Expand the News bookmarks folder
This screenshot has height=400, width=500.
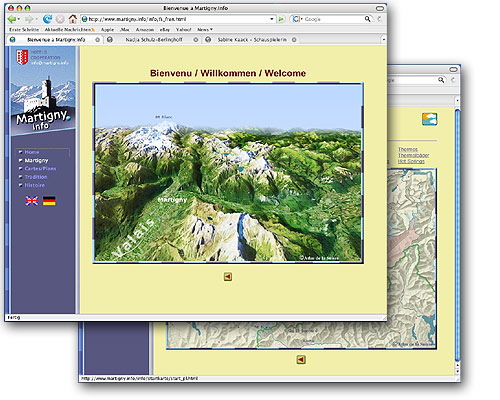[x=205, y=30]
